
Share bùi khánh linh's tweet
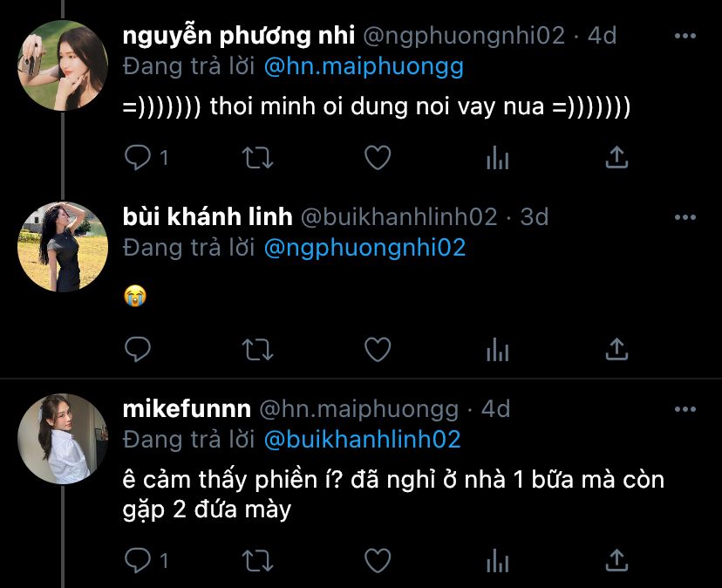(x=616, y=349)
